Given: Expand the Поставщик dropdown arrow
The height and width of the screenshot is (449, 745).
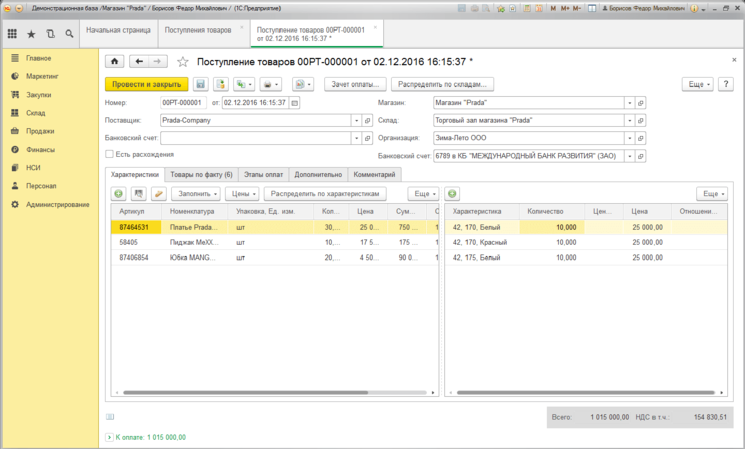Looking at the screenshot, I should coord(356,121).
